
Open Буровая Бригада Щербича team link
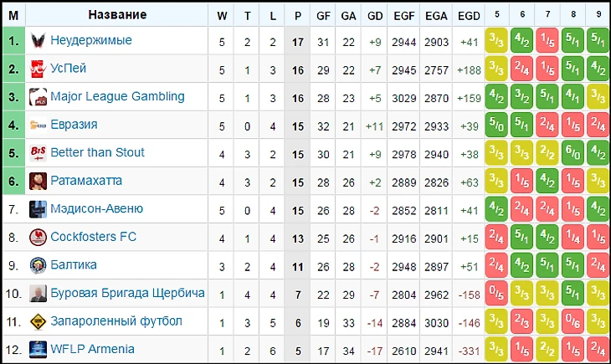tap(127, 293)
